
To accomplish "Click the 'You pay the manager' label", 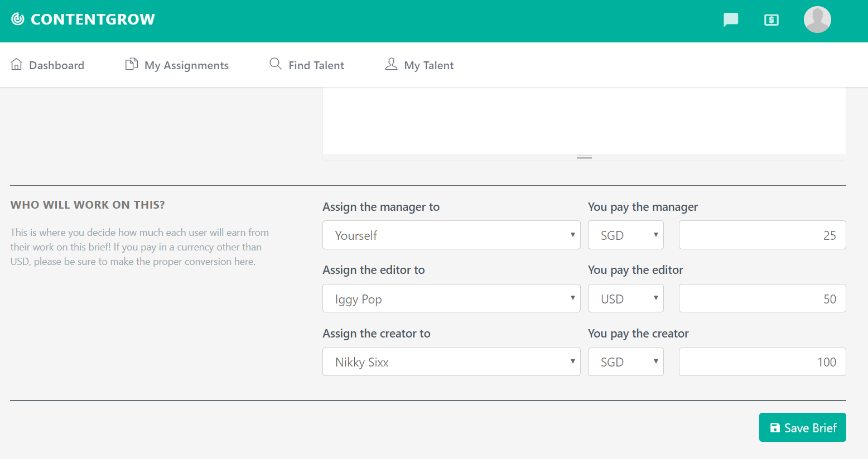I will point(643,207).
